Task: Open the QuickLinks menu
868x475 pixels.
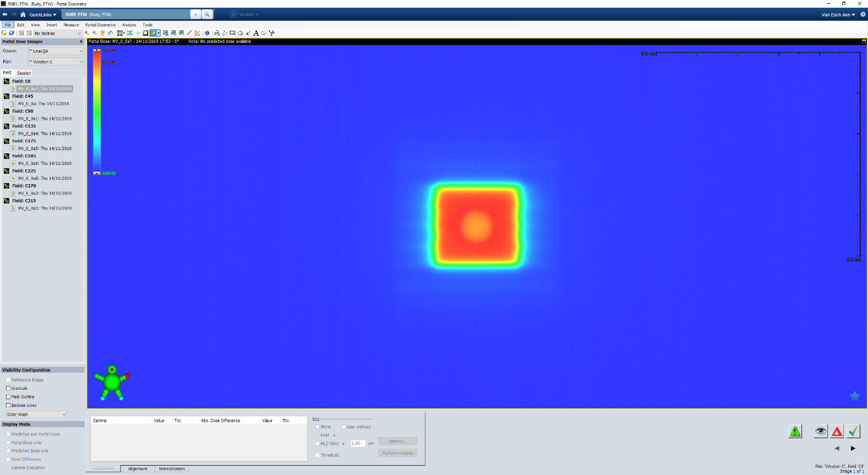Action: pyautogui.click(x=42, y=14)
